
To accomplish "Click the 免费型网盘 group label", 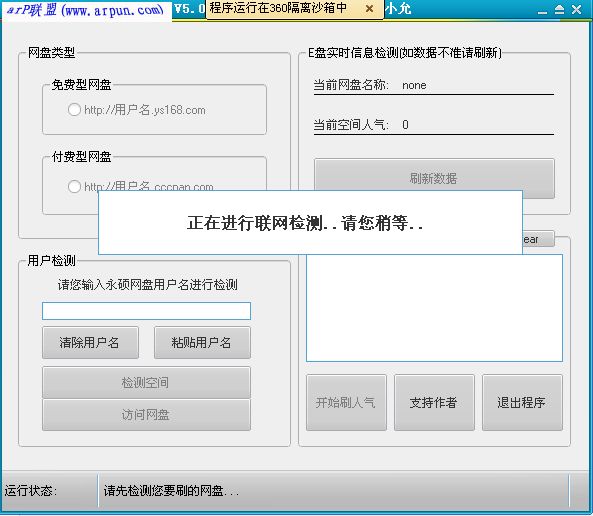I will [x=81, y=85].
